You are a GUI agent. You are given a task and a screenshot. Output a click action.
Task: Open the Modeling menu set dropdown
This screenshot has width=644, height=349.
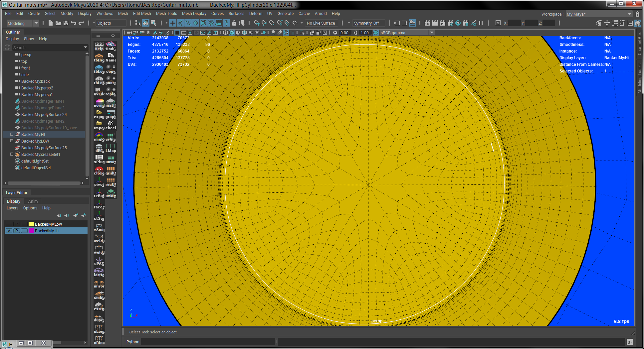pyautogui.click(x=23, y=23)
